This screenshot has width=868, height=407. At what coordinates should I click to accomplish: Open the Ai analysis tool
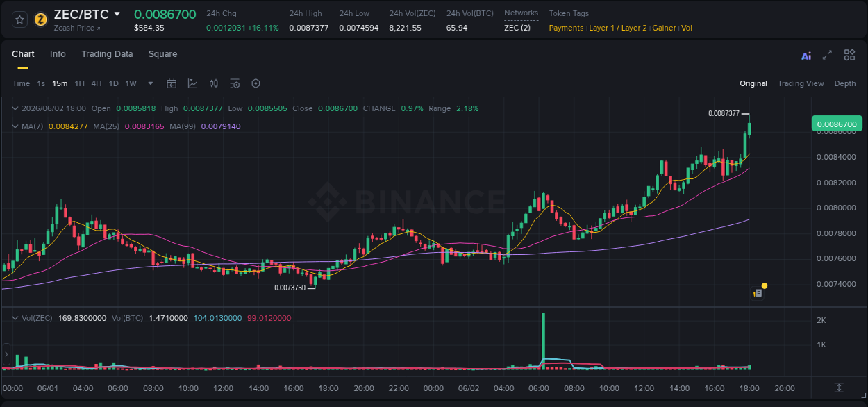click(x=806, y=56)
